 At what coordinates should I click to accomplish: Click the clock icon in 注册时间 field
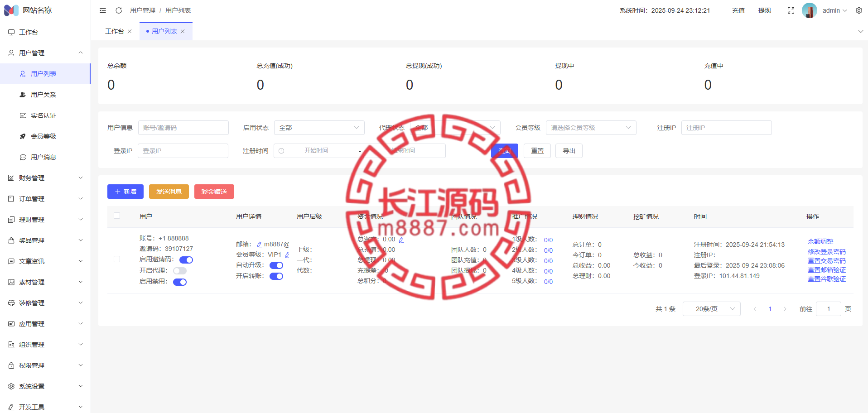[x=281, y=151]
